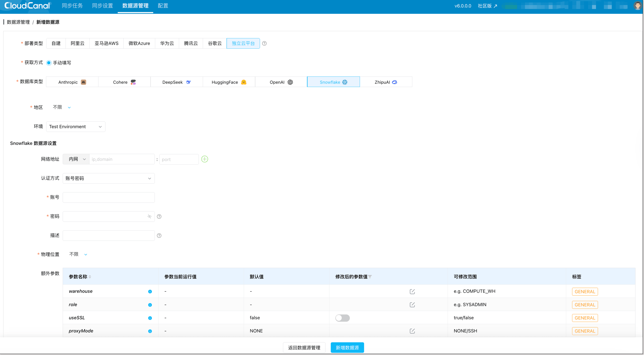The image size is (644, 355).
Task: Open 数据源管理 in top navigation
Action: point(135,5)
